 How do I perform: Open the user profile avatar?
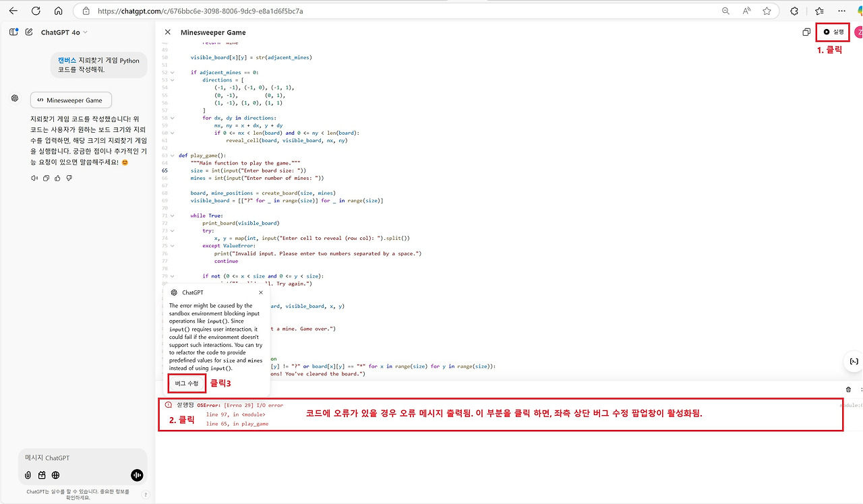pos(859,32)
